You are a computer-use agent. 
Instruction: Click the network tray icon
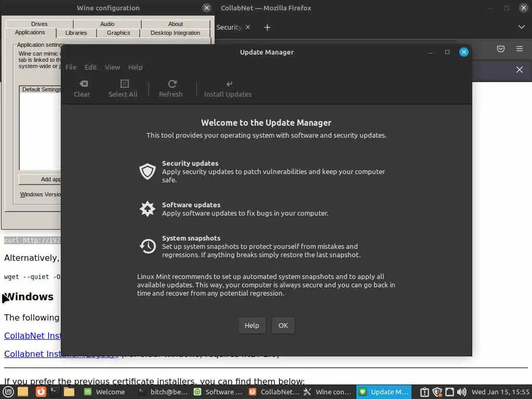pyautogui.click(x=449, y=392)
